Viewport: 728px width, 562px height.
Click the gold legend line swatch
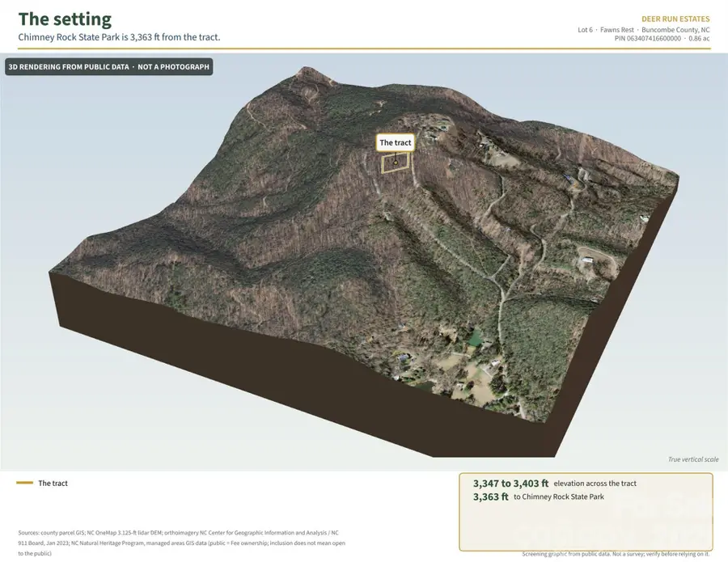[x=24, y=483]
